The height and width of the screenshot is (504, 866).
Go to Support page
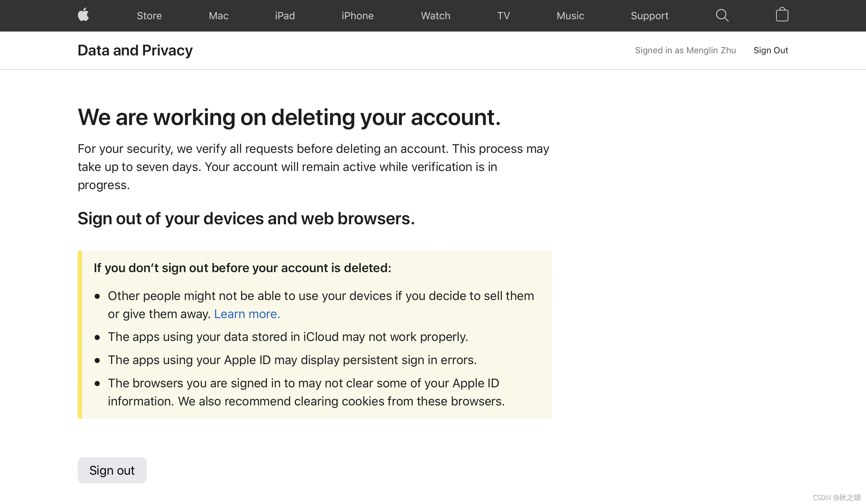tap(649, 16)
